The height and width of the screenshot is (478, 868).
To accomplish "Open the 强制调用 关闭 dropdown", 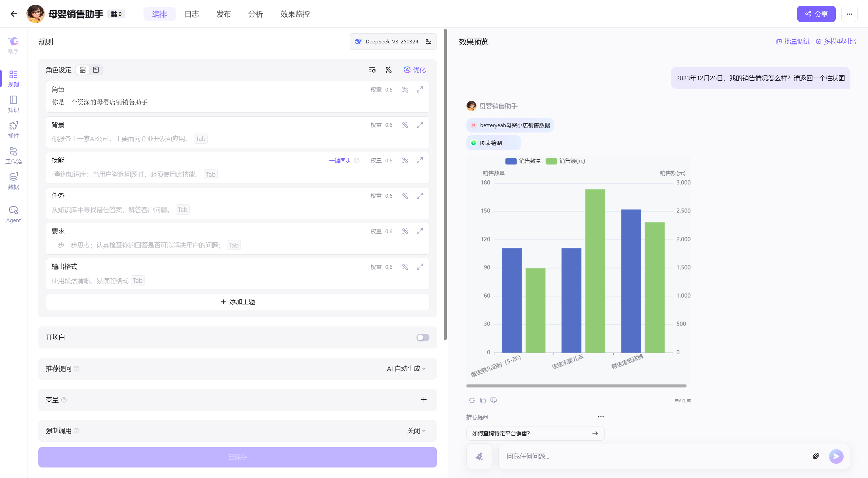I will click(x=416, y=431).
